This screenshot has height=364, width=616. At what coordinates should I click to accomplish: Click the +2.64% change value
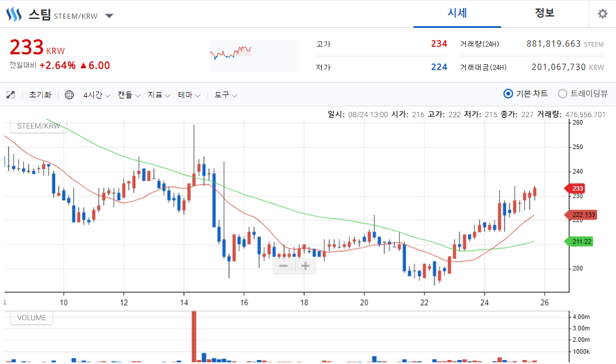(57, 65)
